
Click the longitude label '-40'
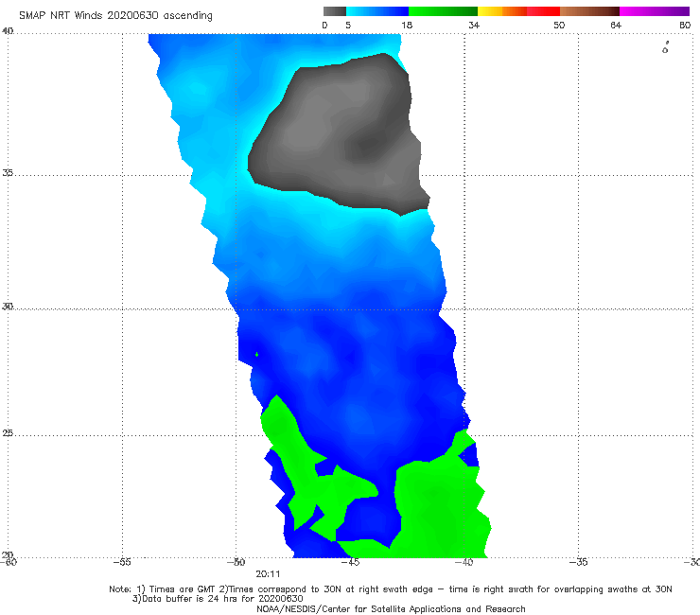click(464, 562)
